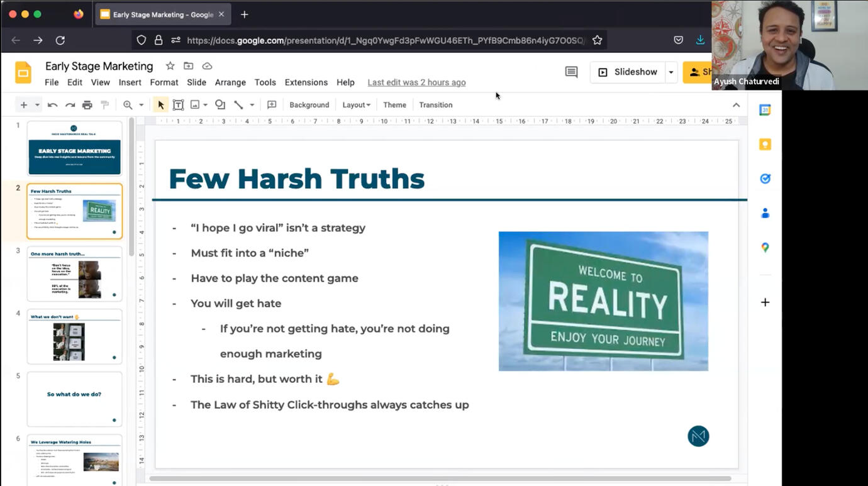Bookmark this page with the address-bar star
868x486 pixels.
click(x=597, y=40)
